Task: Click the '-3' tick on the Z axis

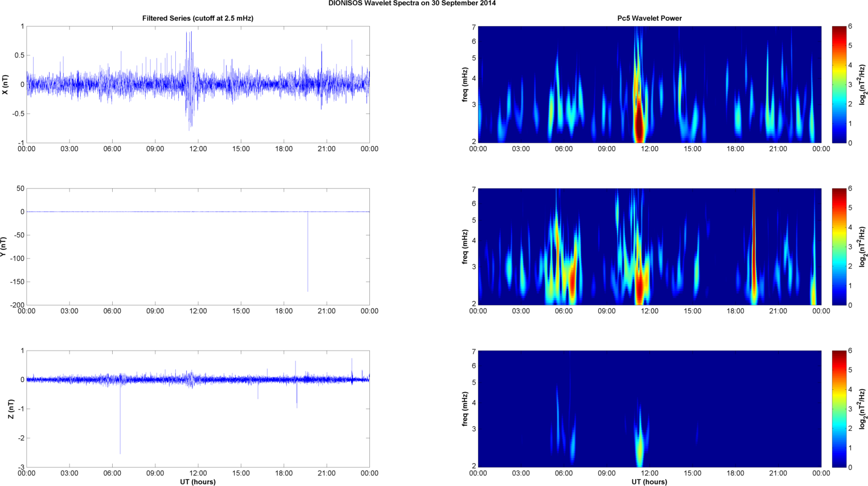Action: click(20, 467)
